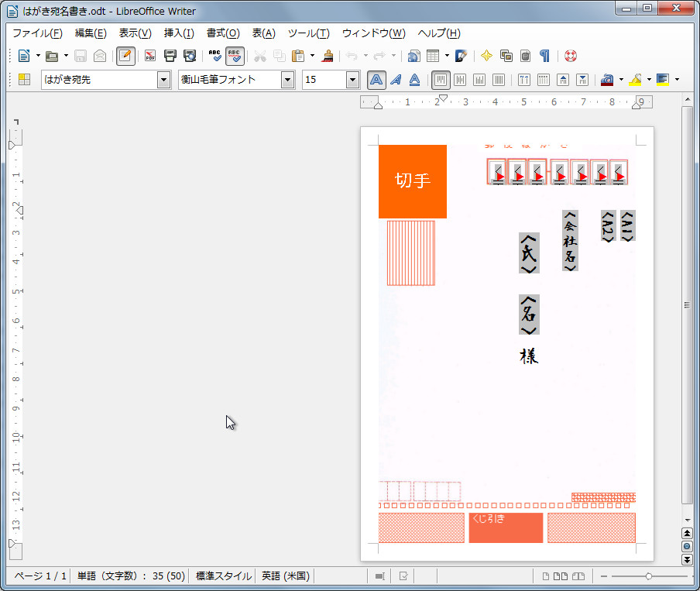The height and width of the screenshot is (591, 700).
Task: Open the ヘルプ(H) menu
Action: click(x=439, y=33)
